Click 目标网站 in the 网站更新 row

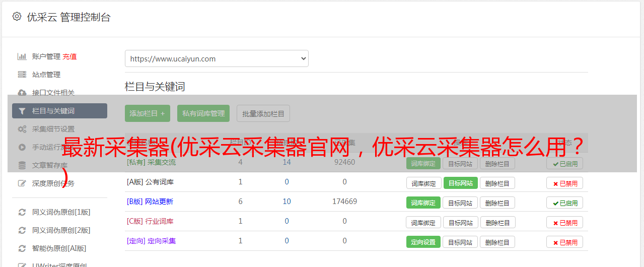click(460, 203)
